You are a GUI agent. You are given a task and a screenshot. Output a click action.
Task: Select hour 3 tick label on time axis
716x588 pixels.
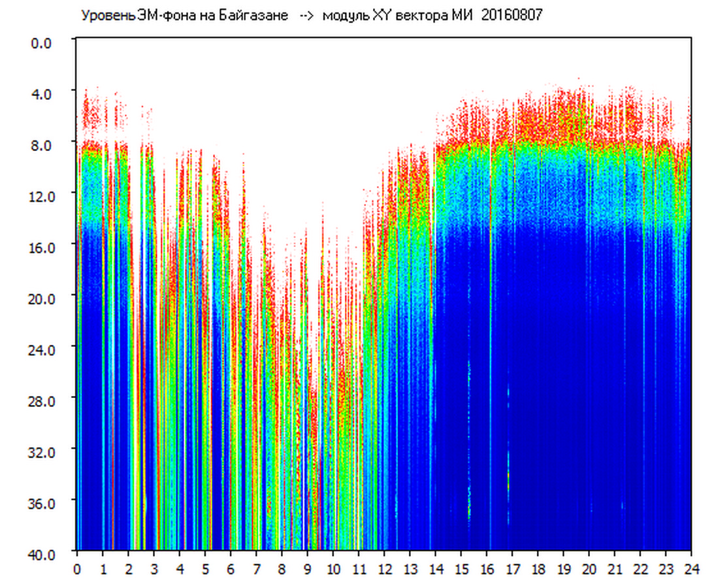(x=154, y=568)
